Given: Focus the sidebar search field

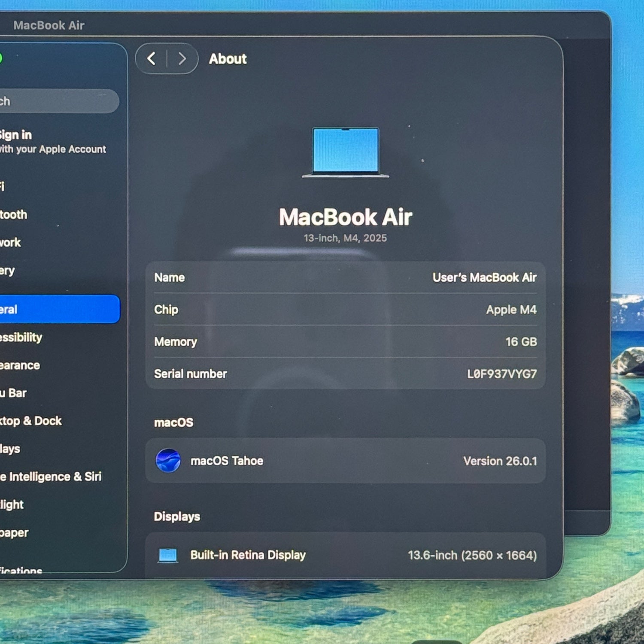Looking at the screenshot, I should pos(56,101).
